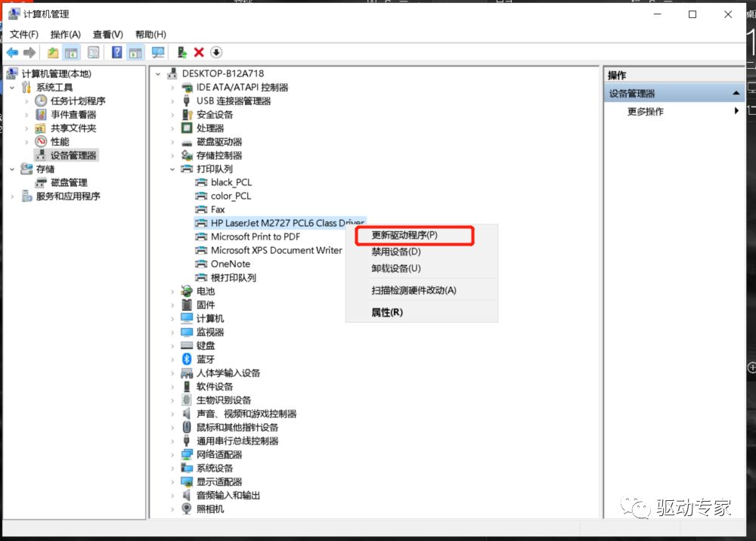Click the scan for hardware changes monitor icon

point(158,52)
